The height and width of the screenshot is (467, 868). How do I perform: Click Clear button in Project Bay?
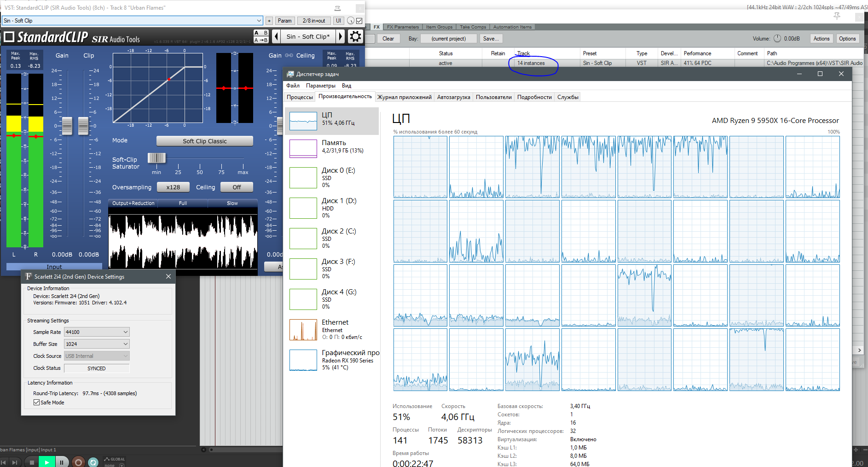pos(388,39)
